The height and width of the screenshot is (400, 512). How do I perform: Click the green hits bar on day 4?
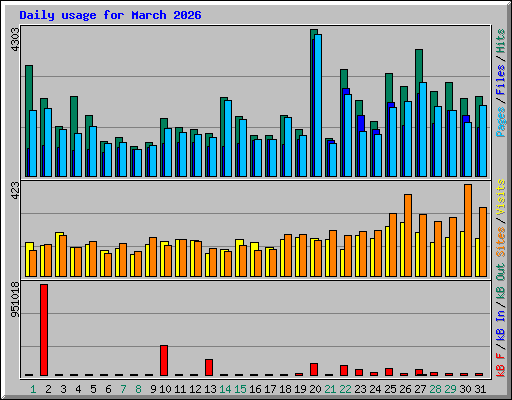point(74,115)
